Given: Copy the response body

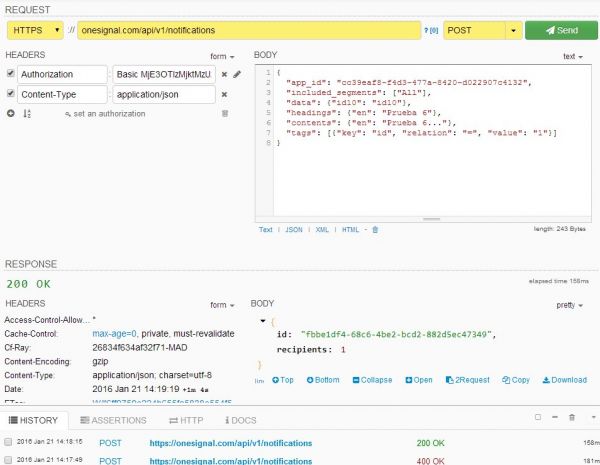Looking at the screenshot, I should tap(516, 380).
